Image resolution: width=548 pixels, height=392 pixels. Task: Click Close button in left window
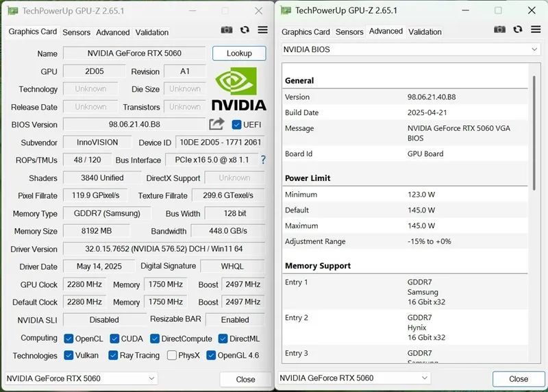pyautogui.click(x=245, y=380)
